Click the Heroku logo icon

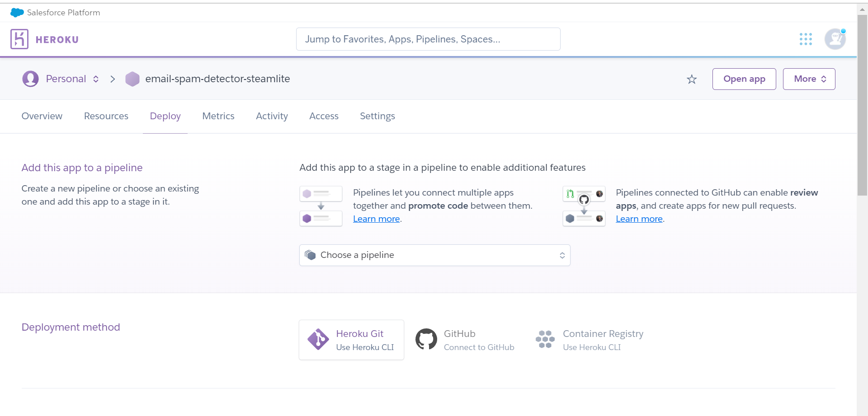19,39
